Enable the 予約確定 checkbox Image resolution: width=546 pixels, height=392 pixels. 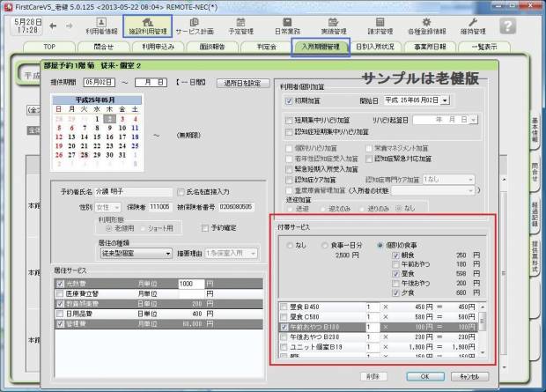pos(205,227)
